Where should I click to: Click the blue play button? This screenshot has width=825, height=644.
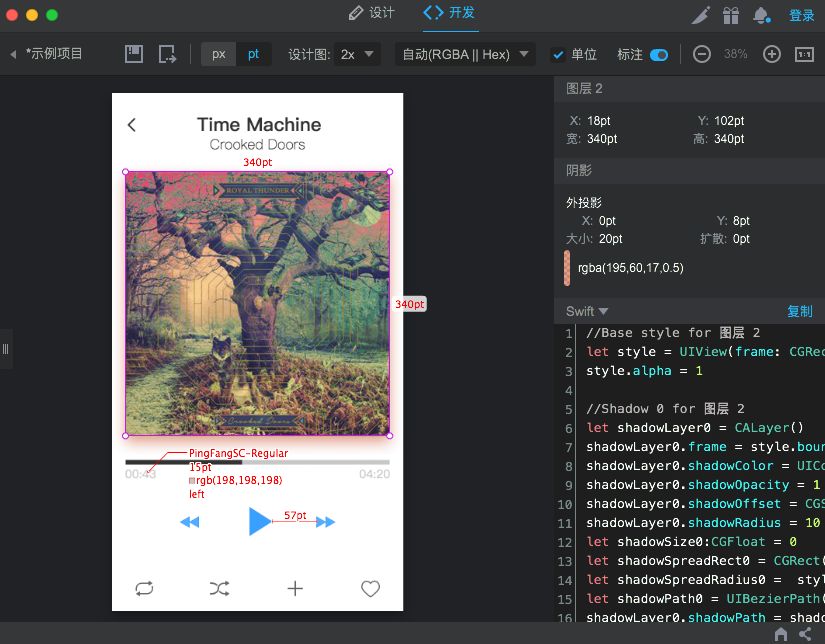tap(259, 521)
